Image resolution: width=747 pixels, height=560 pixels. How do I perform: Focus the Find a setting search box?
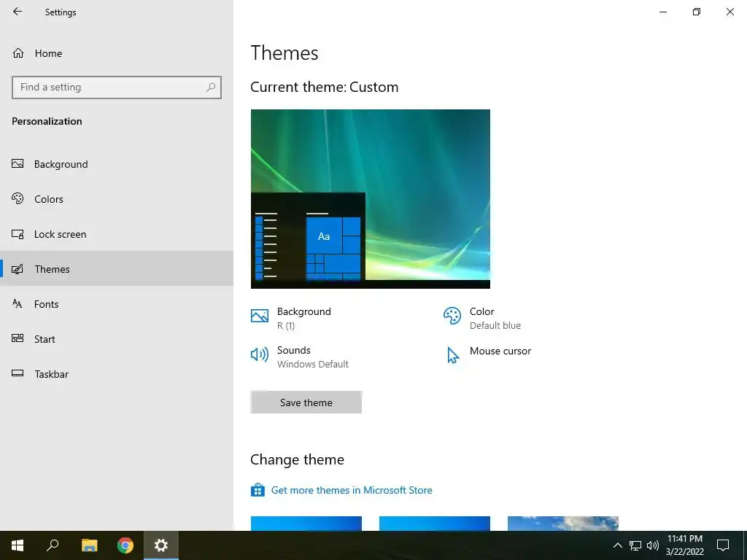[x=117, y=87]
